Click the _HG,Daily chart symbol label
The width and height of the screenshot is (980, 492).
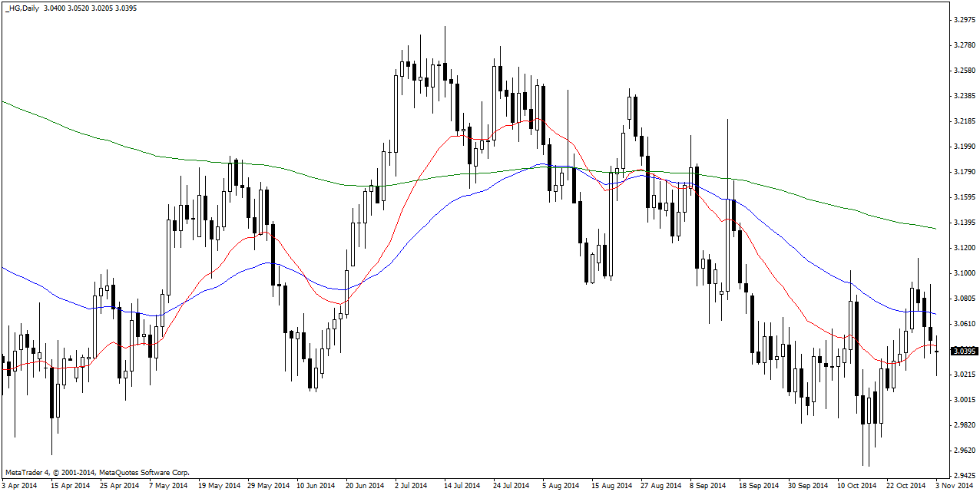pos(22,8)
